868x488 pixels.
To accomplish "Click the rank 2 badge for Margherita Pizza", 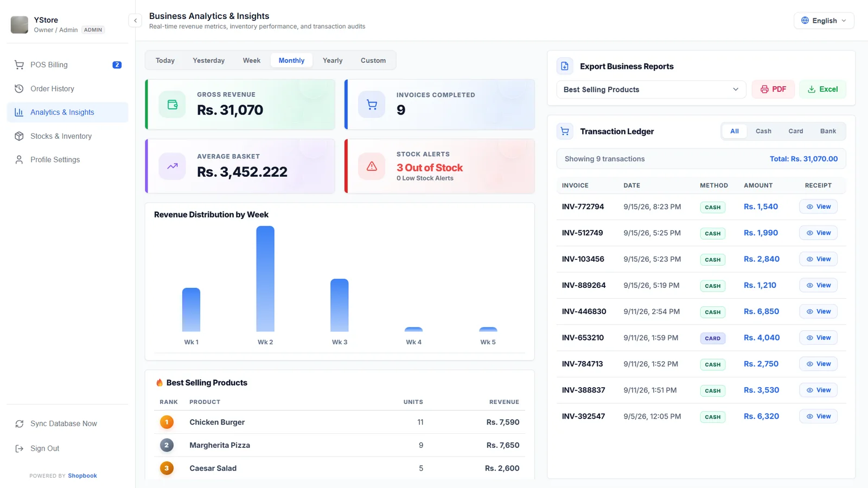I will click(167, 445).
